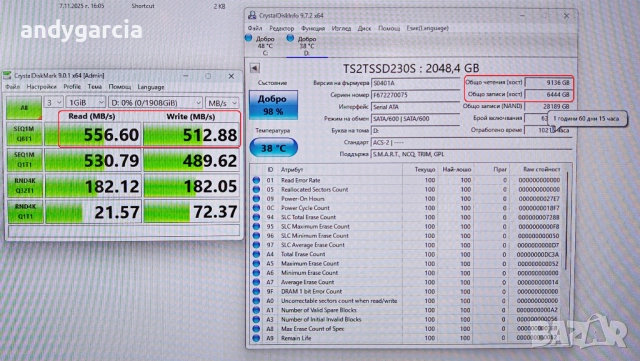Open the drive selector D: 0% dropdown
640x361 pixels.
[156, 103]
